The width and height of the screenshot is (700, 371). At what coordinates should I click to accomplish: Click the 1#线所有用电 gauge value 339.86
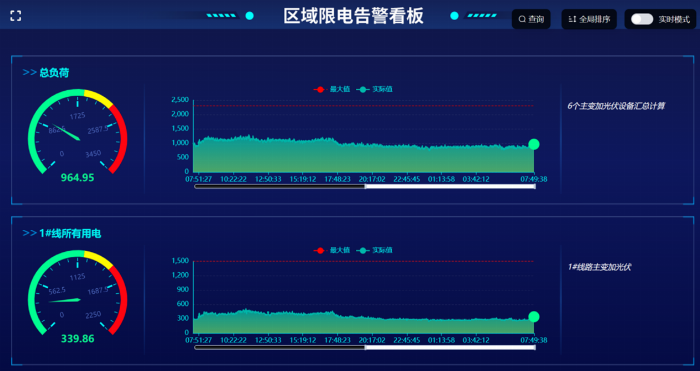pyautogui.click(x=78, y=339)
